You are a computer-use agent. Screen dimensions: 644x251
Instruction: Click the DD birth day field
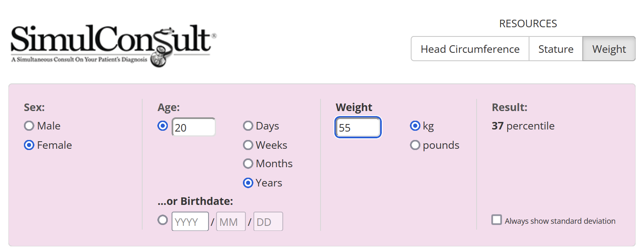pyautogui.click(x=268, y=222)
